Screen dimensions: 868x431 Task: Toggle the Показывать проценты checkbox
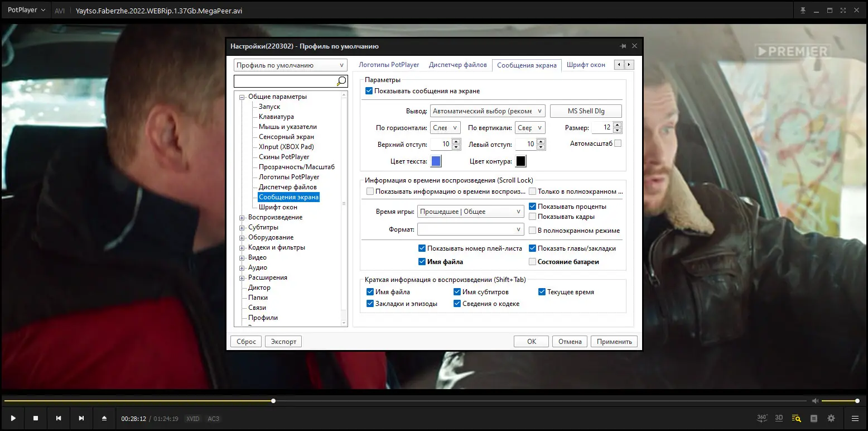click(x=532, y=207)
